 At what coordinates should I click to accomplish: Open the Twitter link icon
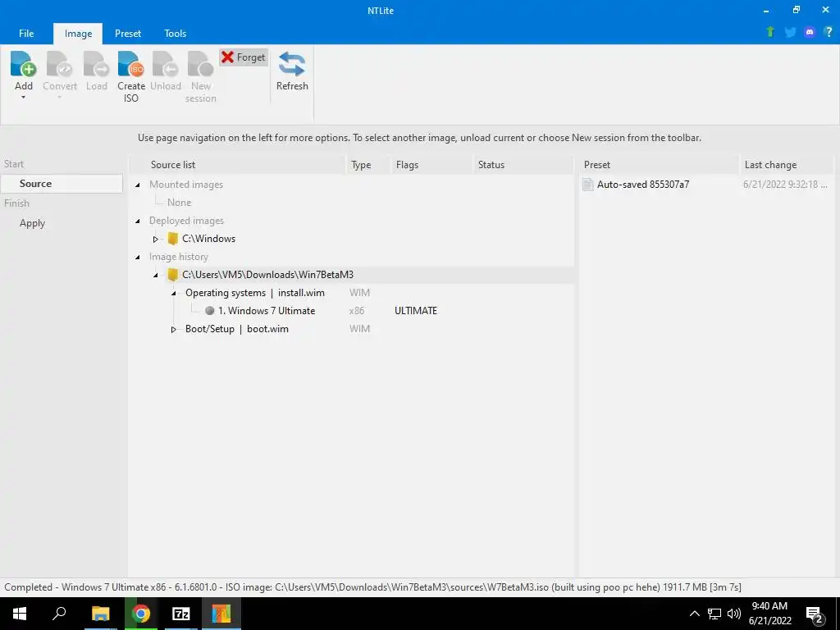790,32
